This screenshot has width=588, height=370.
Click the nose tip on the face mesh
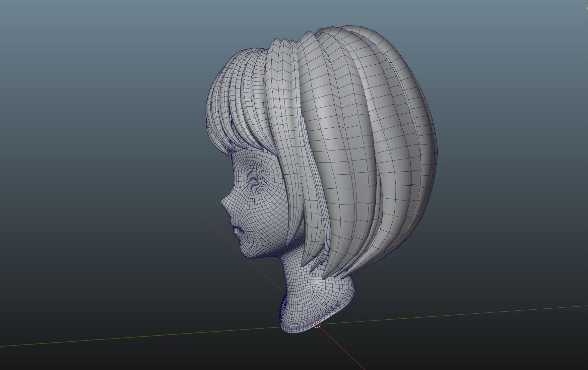(x=223, y=201)
